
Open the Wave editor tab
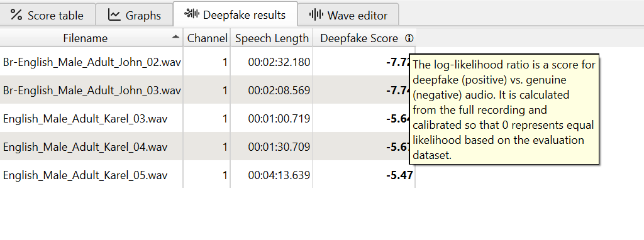348,15
